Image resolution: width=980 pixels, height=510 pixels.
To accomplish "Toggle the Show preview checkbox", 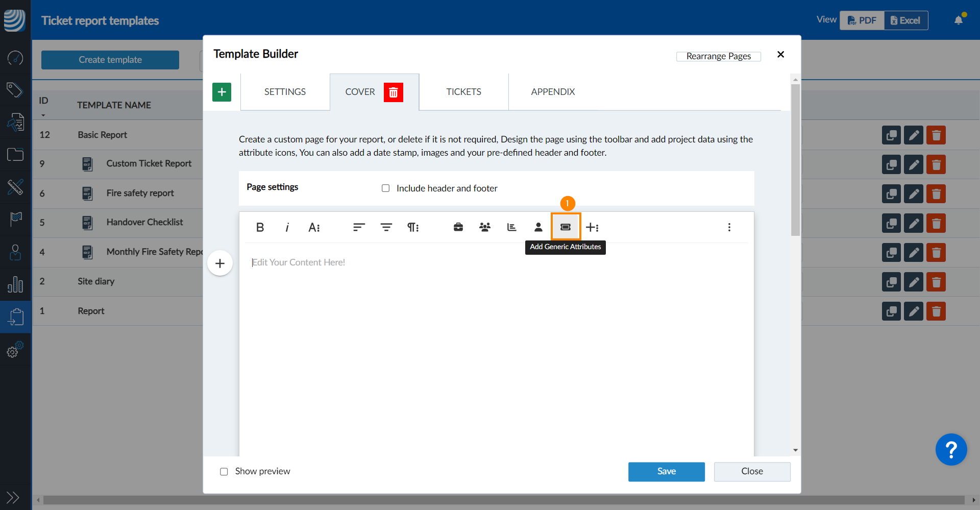I will 224,472.
